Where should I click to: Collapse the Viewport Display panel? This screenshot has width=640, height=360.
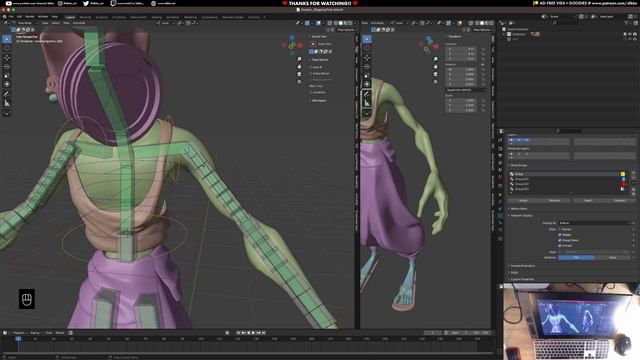(521, 216)
